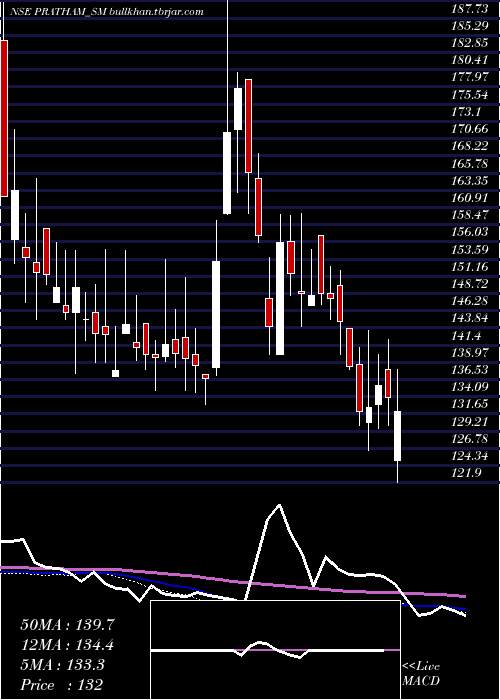Image resolution: width=500 pixels, height=700 pixels.
Task: Click the 126.78 price axis label
Action: coord(470,438)
